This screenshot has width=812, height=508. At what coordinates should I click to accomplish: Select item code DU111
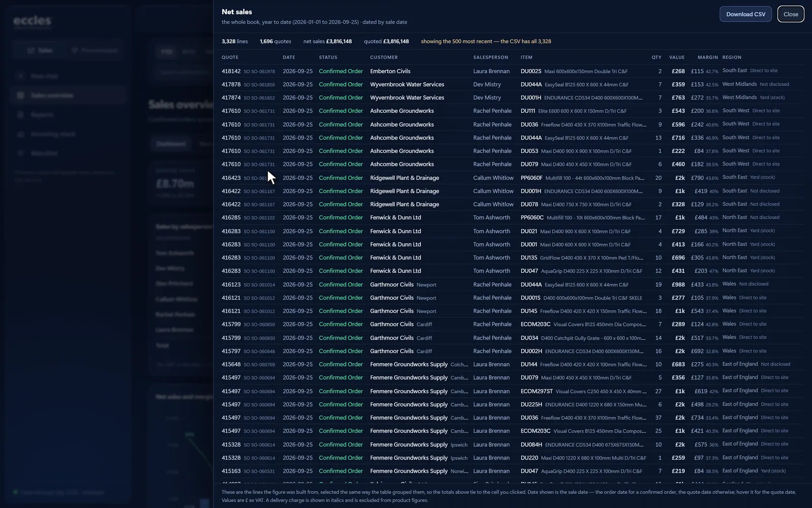click(x=528, y=111)
